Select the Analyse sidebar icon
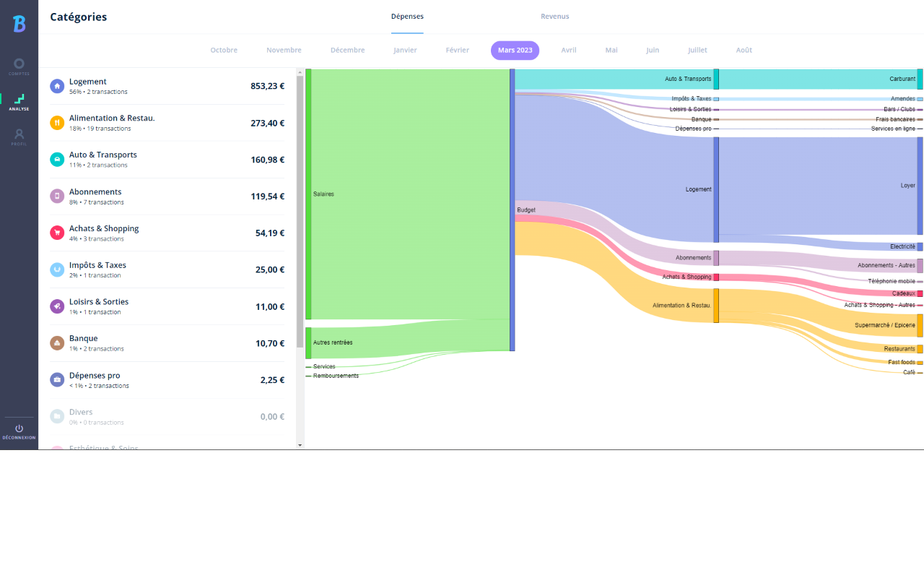Screen dimensions: 924x578 tap(19, 98)
